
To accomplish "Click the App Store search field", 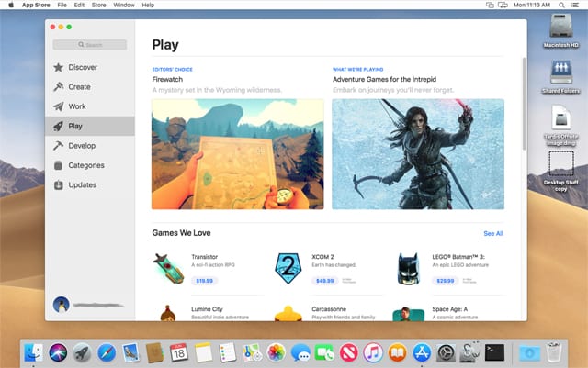I will coord(89,44).
